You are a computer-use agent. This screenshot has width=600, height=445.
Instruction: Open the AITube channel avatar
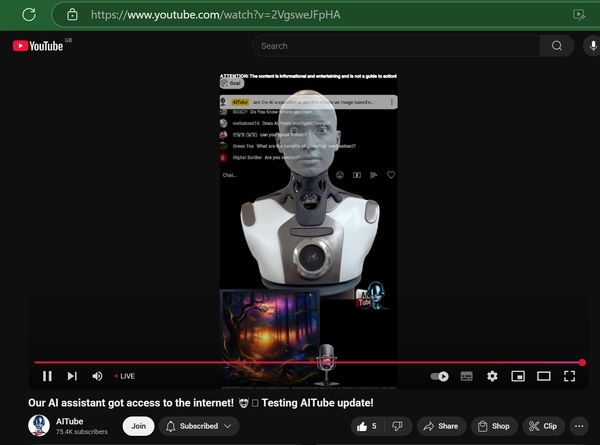(39, 425)
